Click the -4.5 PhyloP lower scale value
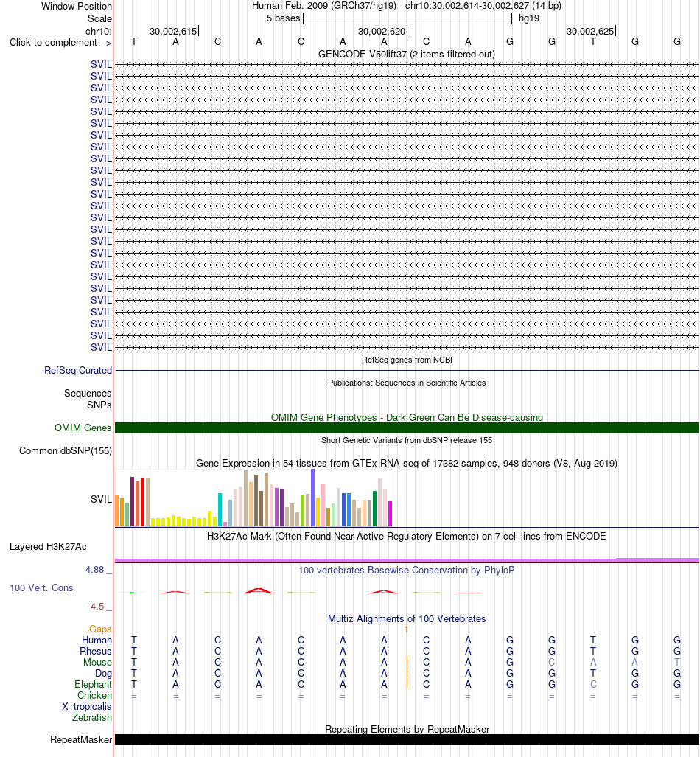This screenshot has width=700, height=757. coord(96,607)
